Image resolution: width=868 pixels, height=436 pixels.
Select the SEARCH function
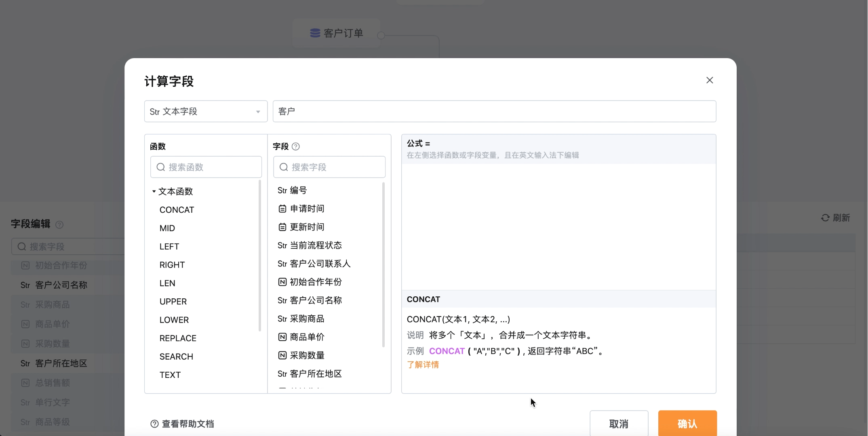point(176,357)
